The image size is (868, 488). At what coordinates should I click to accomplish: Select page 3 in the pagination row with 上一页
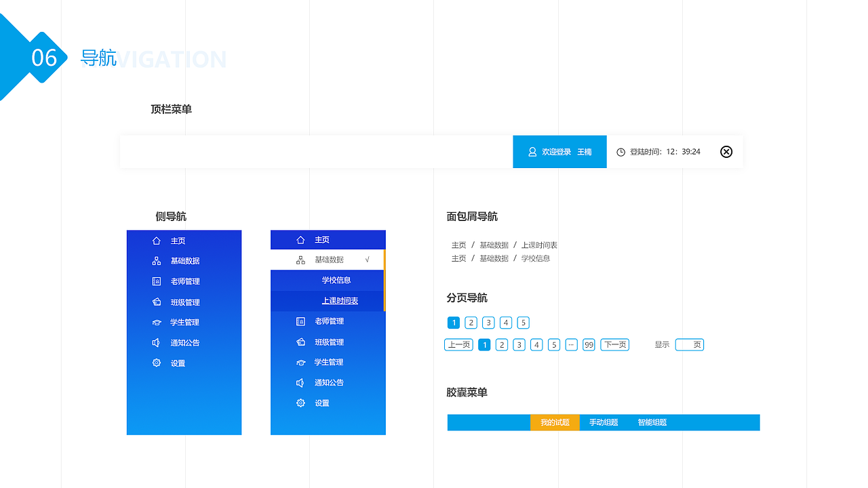(x=519, y=345)
